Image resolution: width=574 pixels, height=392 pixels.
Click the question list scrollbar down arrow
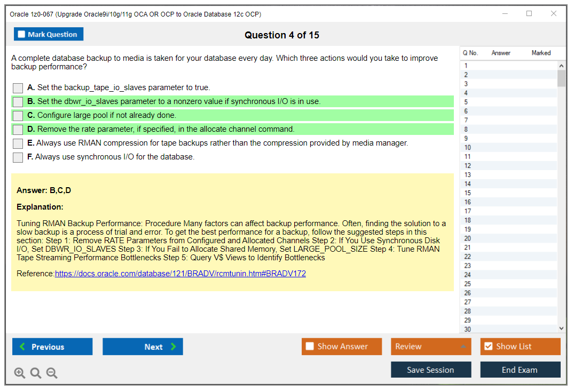(x=562, y=328)
